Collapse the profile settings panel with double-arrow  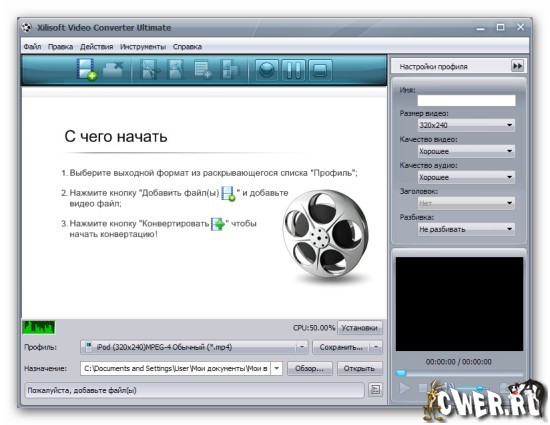(x=517, y=66)
